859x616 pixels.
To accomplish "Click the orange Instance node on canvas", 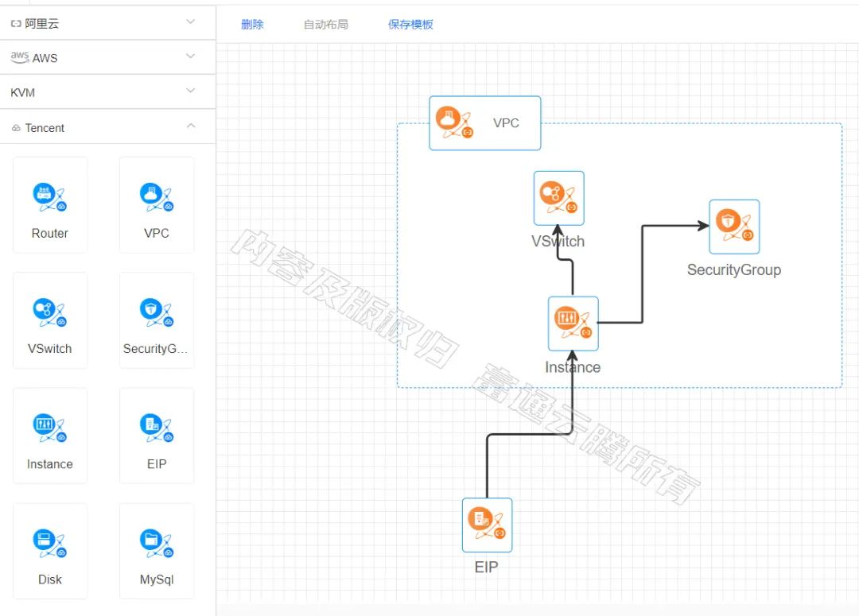I will pyautogui.click(x=573, y=323).
